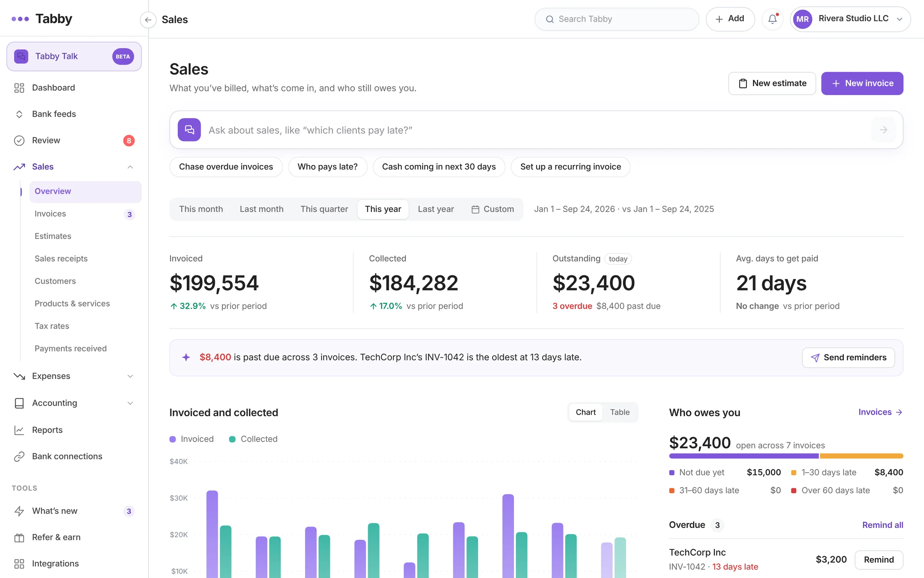924x578 pixels.
Task: Click the clipboard icon on New estimate
Action: point(743,84)
